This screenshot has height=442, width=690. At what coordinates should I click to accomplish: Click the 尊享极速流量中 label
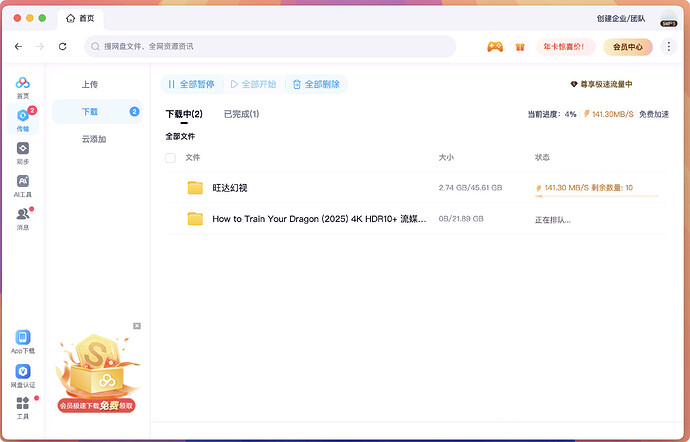(602, 84)
